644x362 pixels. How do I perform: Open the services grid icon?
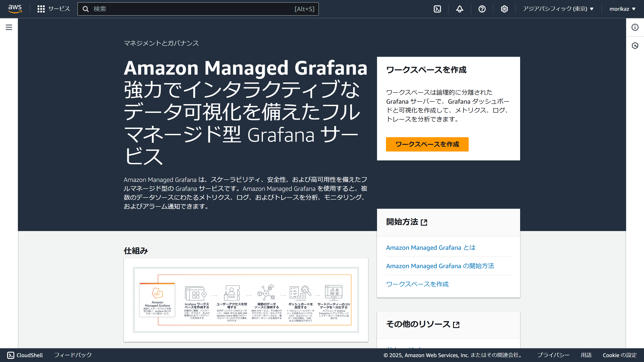pos(41,9)
